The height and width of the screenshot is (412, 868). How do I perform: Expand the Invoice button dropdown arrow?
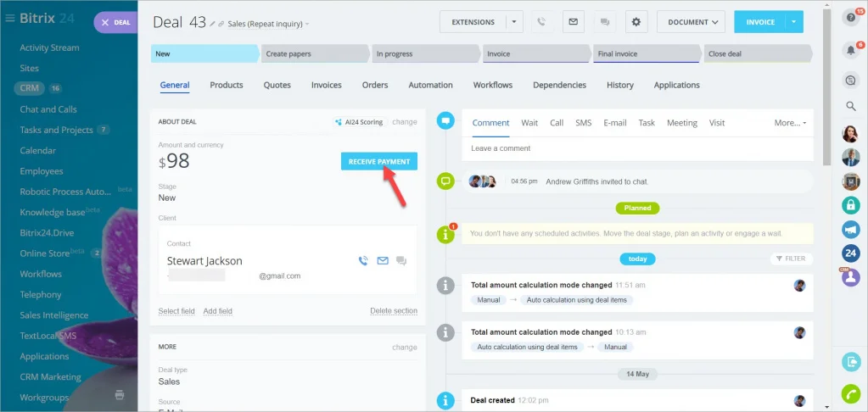tap(794, 22)
